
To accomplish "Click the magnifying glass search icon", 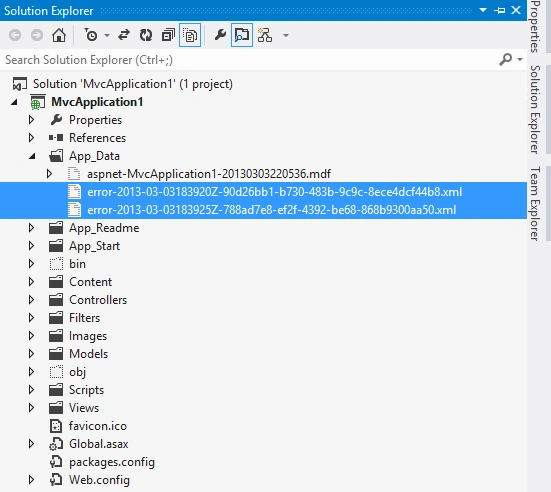I will coord(505,59).
